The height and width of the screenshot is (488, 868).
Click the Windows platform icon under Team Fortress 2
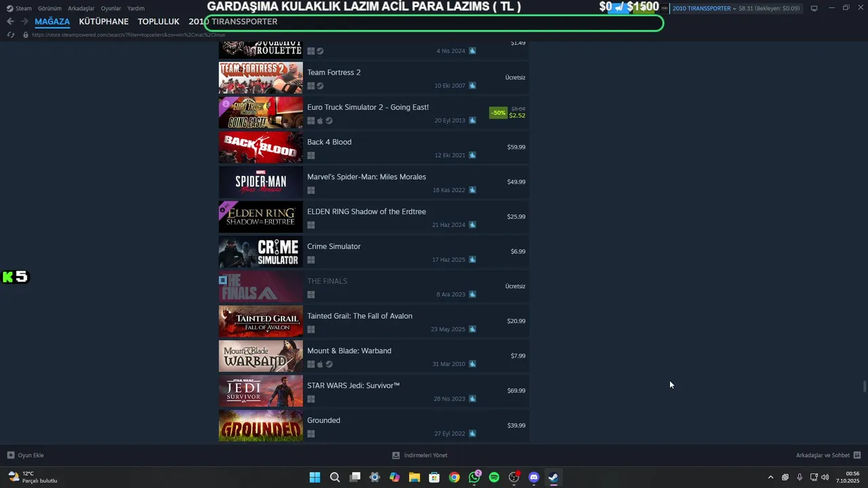tap(311, 86)
